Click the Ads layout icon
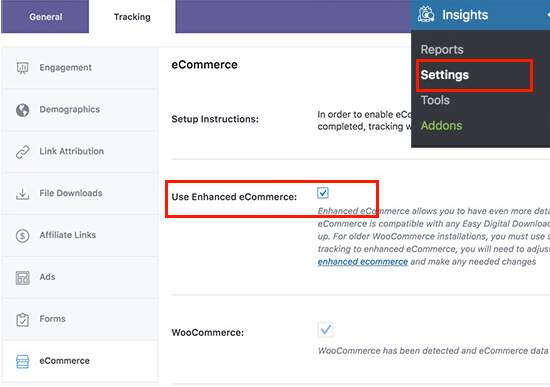 click(22, 278)
